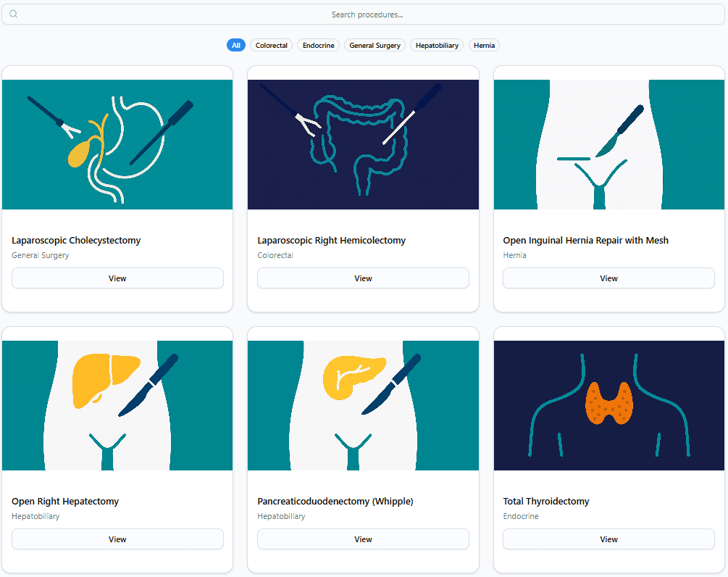Click the Search procedures input field
The height and width of the screenshot is (577, 728).
[364, 14]
